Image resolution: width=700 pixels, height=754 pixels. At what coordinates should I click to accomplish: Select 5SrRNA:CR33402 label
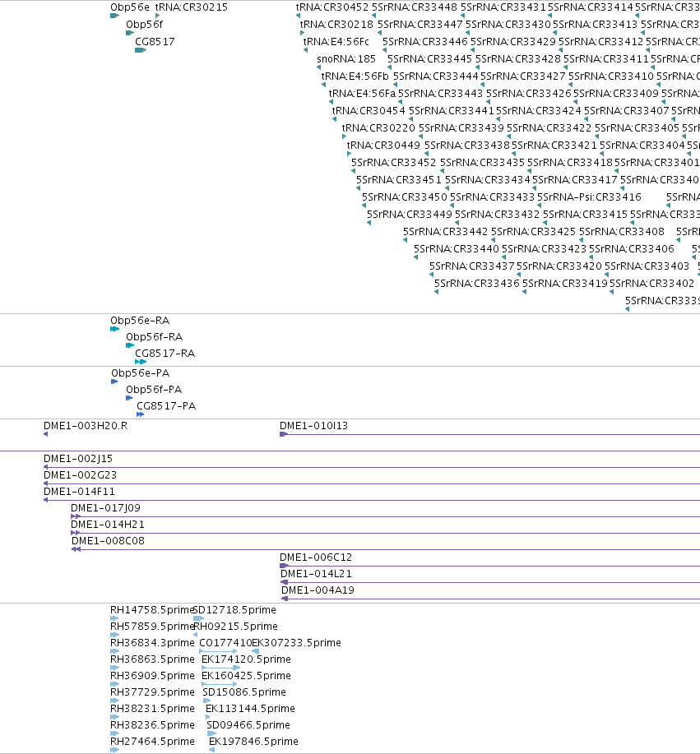point(652,284)
